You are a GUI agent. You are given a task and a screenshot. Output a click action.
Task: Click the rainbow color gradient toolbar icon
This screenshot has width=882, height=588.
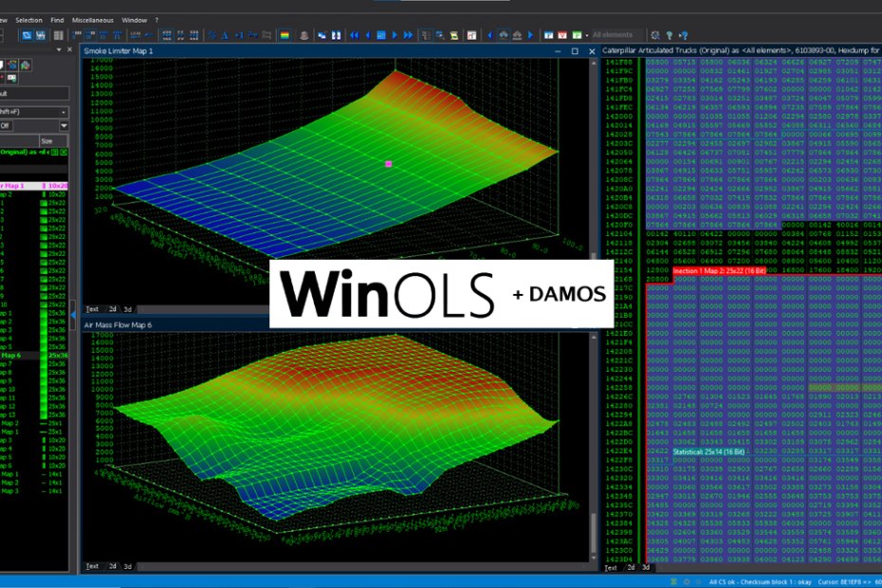285,35
